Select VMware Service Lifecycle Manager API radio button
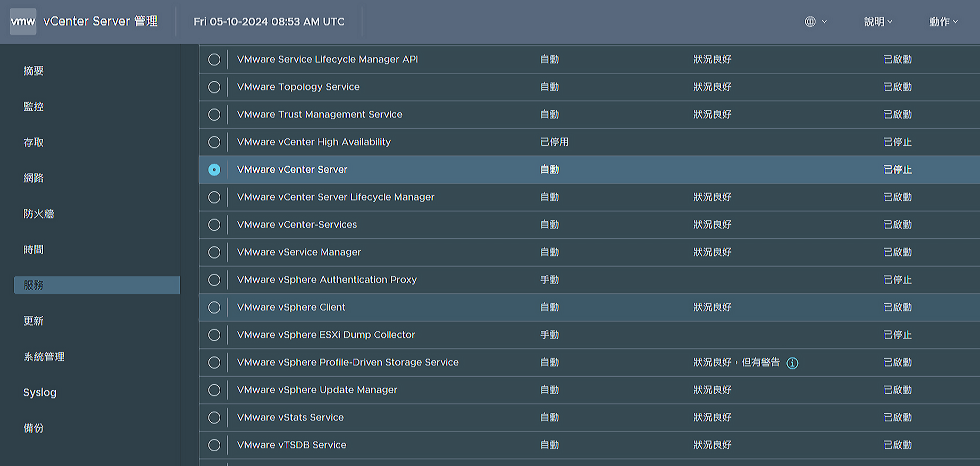 (214, 60)
